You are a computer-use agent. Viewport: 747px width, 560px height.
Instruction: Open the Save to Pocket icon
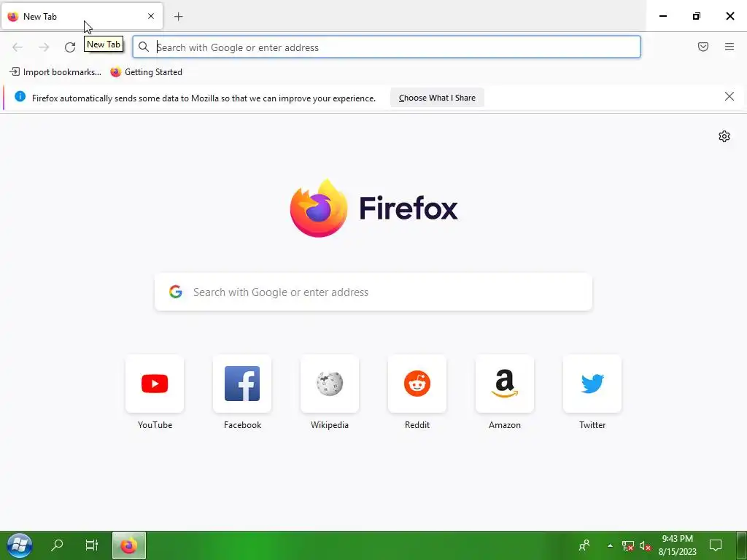click(703, 47)
